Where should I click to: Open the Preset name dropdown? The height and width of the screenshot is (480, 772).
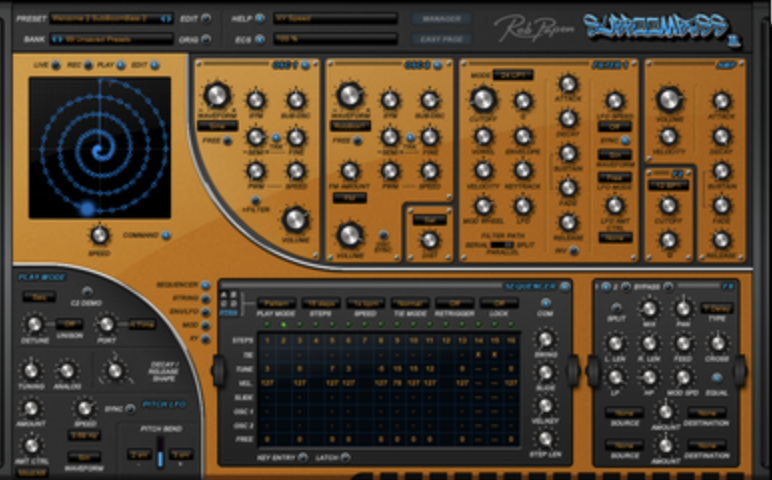111,19
